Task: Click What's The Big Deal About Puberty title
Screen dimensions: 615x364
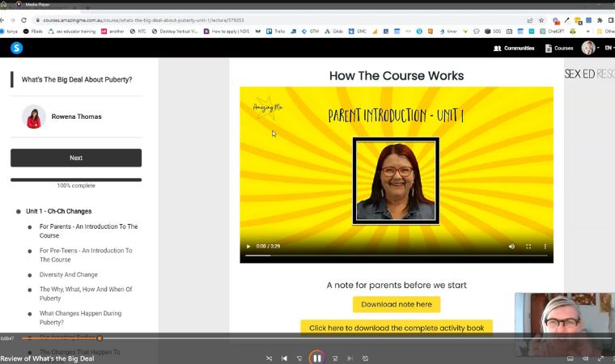Action: (77, 79)
